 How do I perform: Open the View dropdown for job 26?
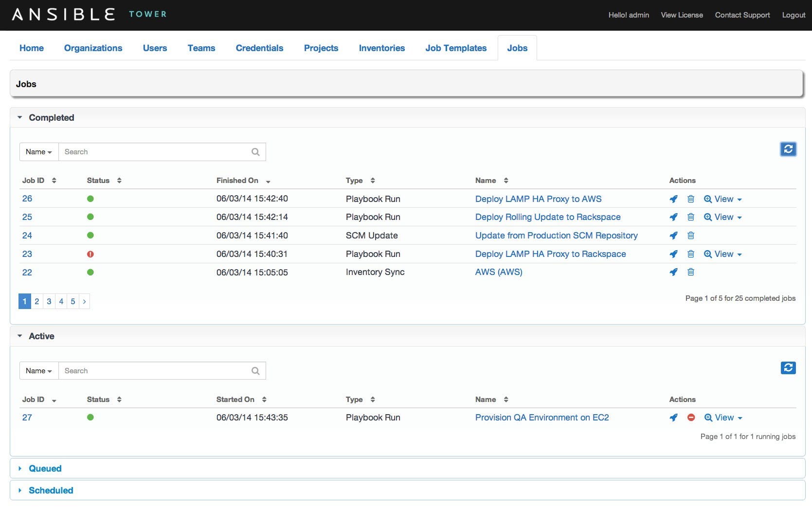(x=723, y=199)
